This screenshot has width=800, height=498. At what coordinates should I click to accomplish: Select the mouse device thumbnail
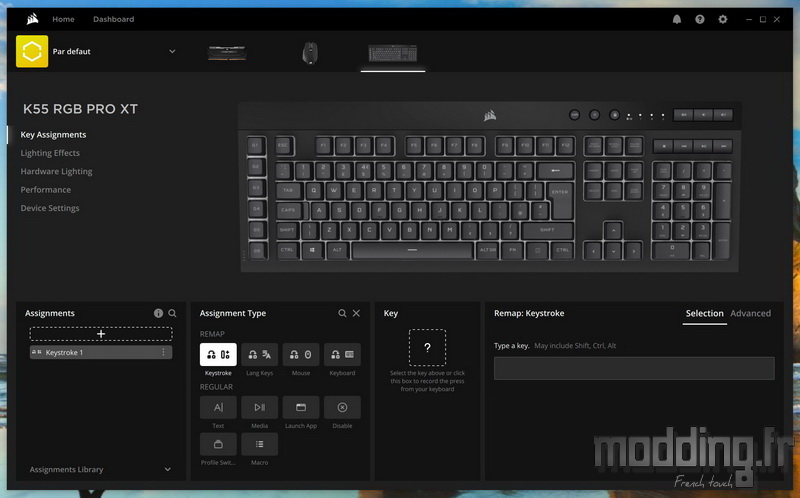310,53
